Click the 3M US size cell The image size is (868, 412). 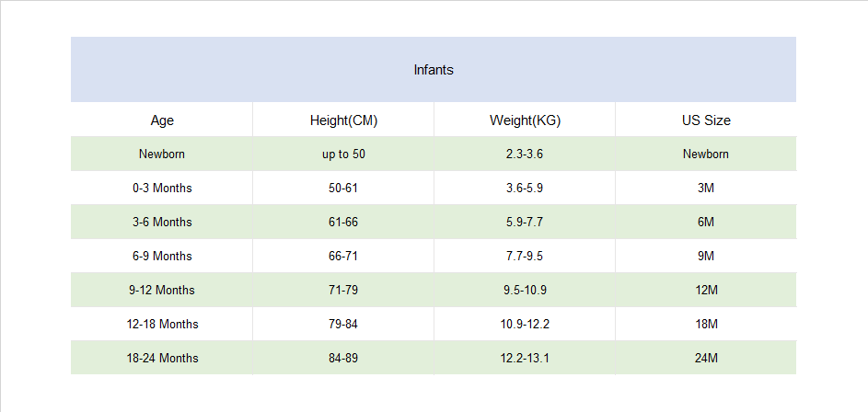tap(706, 188)
